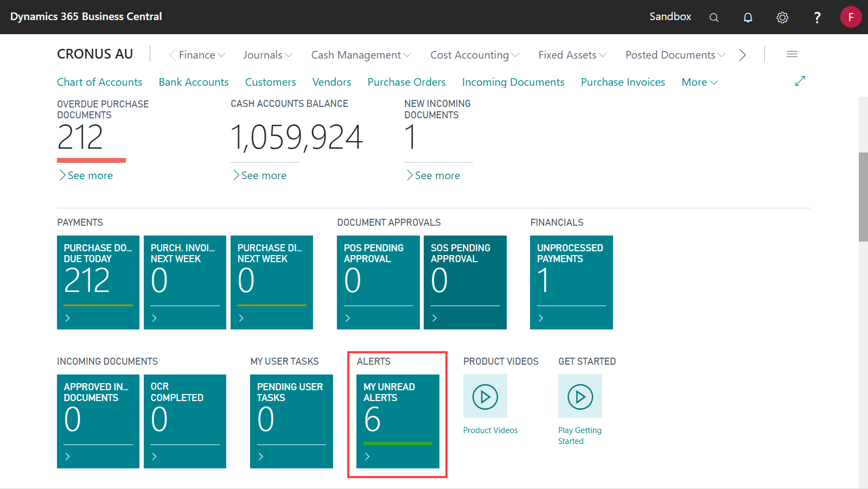Open Purchase Discounts Next Week tile arrow

click(x=241, y=318)
